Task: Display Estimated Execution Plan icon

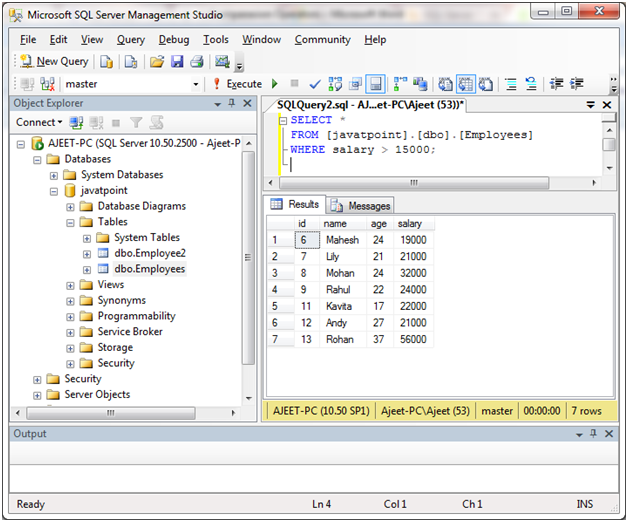Action: click(x=335, y=84)
